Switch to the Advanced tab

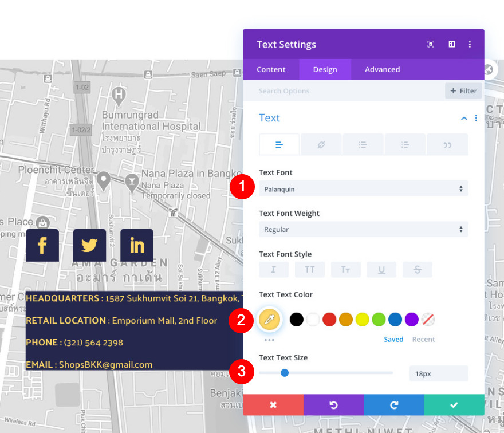click(x=382, y=69)
